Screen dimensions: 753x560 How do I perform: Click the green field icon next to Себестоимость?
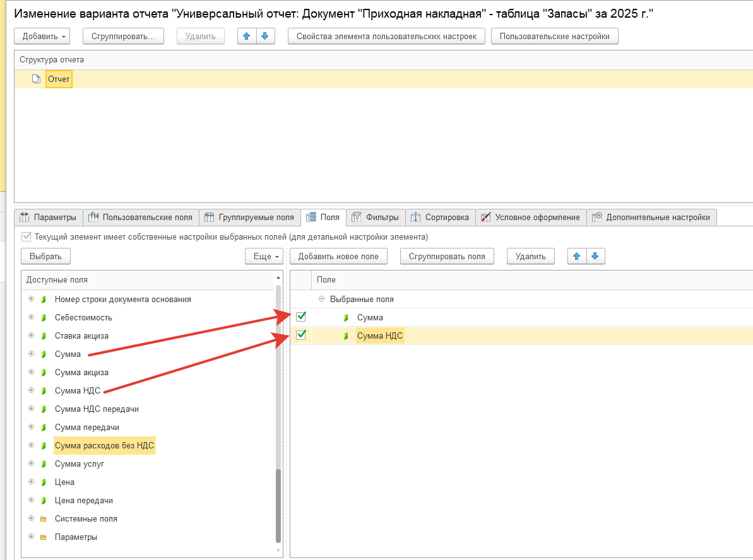click(x=44, y=318)
